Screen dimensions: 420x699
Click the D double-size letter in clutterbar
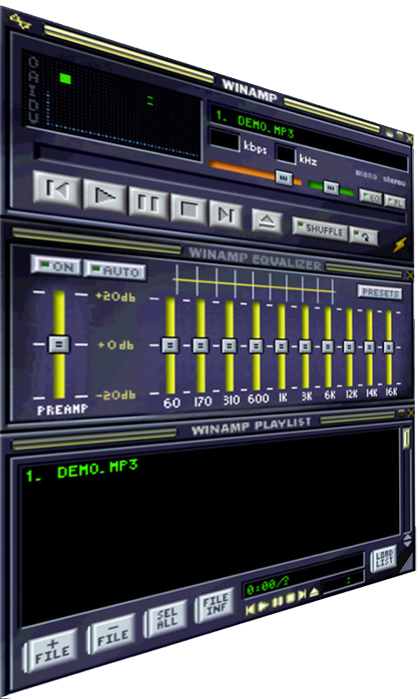(34, 105)
